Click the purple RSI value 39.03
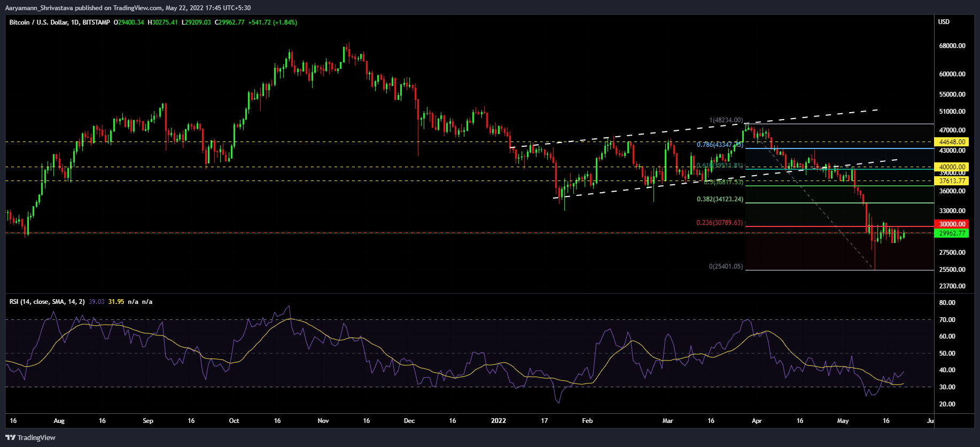Screen dimensions: 980x447 click(96, 302)
